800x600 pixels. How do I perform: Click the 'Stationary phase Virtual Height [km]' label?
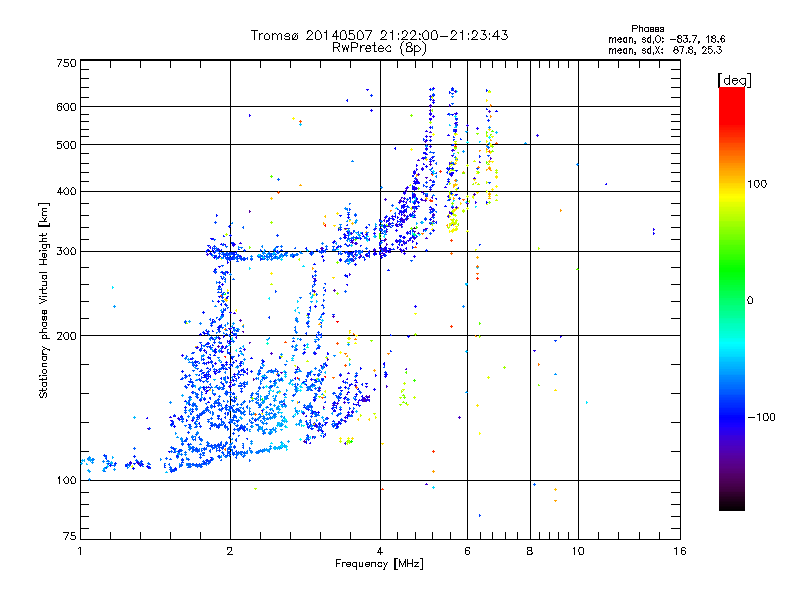(44, 300)
